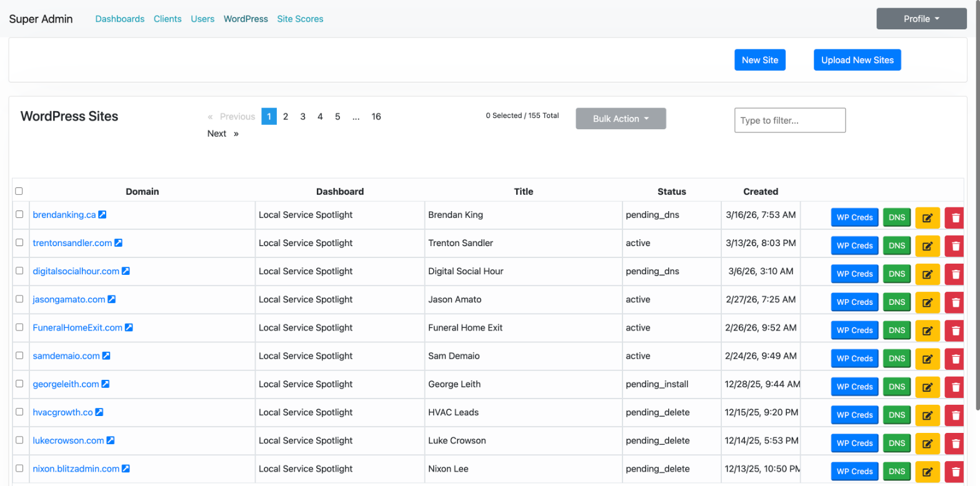
Task: Delete the Trenton Sandler site with trash icon
Action: click(955, 246)
